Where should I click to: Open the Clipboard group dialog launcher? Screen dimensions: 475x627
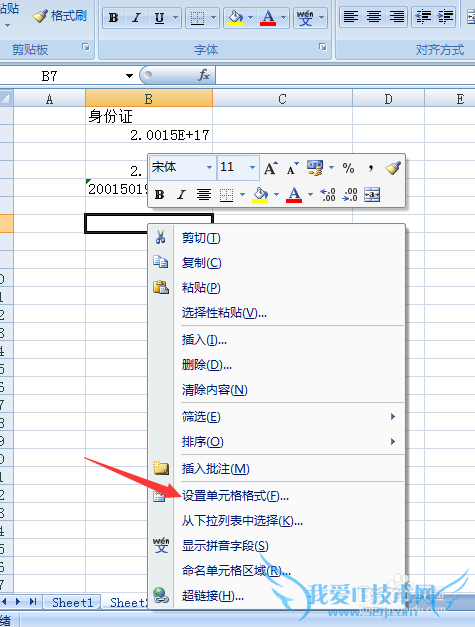pos(86,48)
